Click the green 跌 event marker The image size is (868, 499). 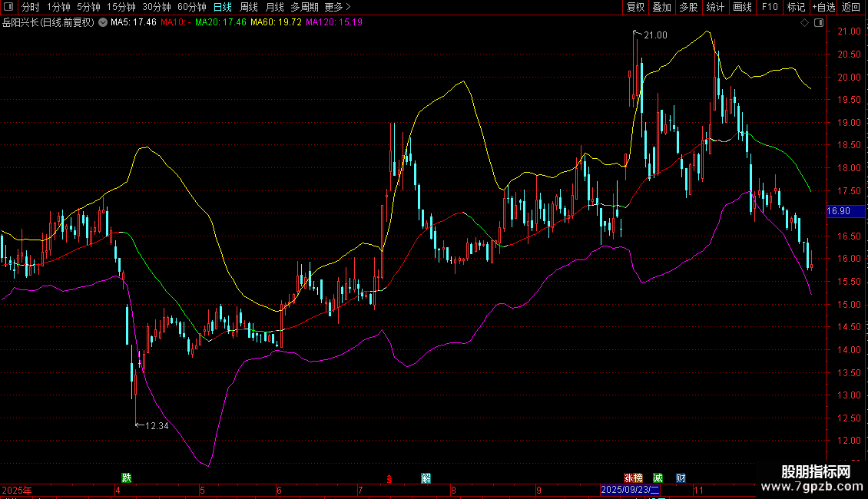tap(126, 478)
